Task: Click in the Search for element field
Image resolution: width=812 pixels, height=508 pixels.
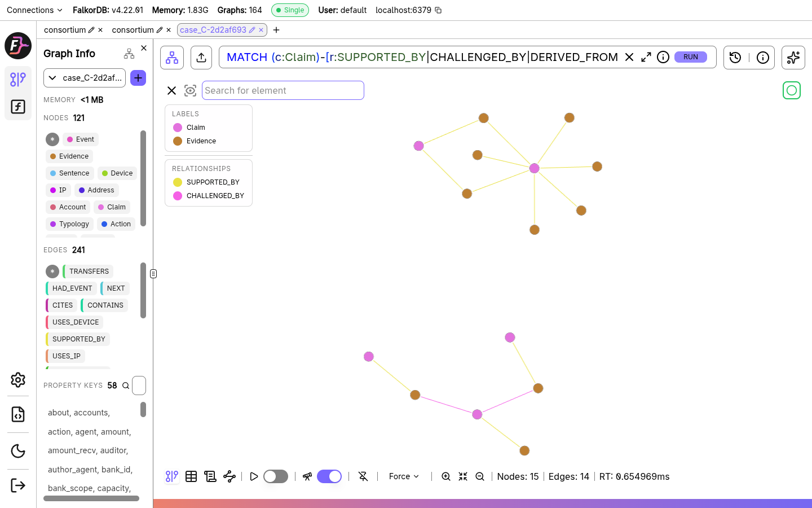Action: [x=283, y=90]
